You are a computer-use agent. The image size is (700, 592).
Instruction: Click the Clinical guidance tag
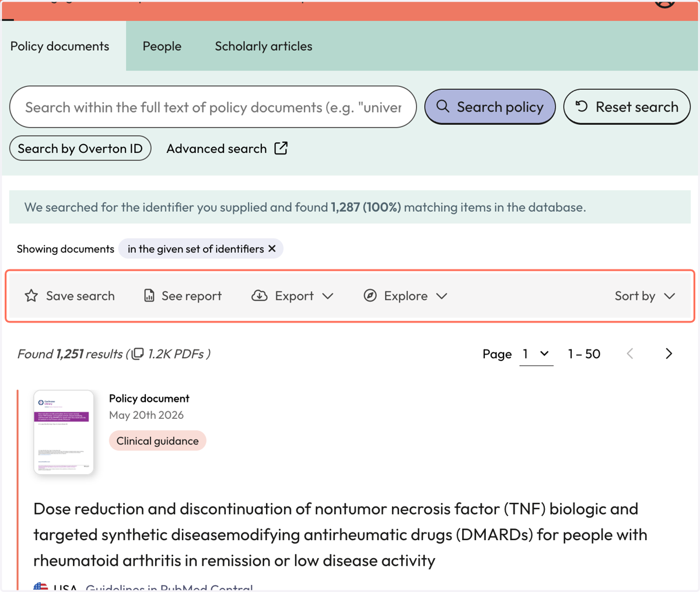(157, 441)
